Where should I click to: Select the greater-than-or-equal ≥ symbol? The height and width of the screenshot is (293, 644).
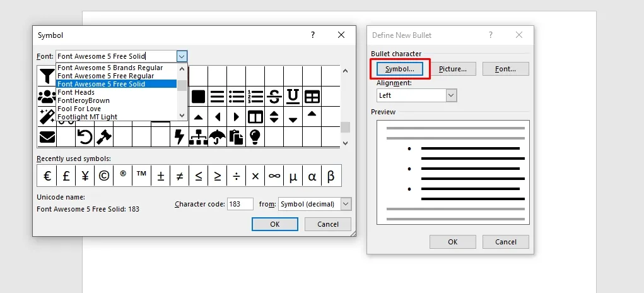(217, 176)
